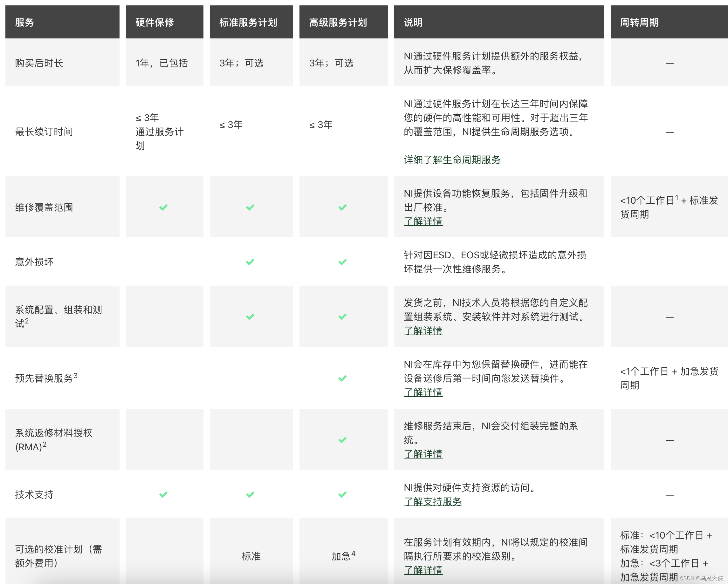Viewport: 728px width, 584px height.
Task: Click 硬件保修 checkmark in 维修覆盖范围 row
Action: pos(163,207)
